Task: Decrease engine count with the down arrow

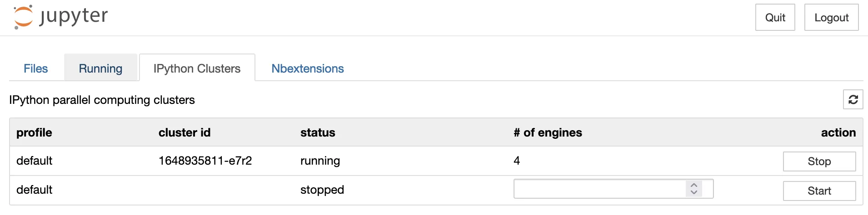Action: (x=694, y=193)
